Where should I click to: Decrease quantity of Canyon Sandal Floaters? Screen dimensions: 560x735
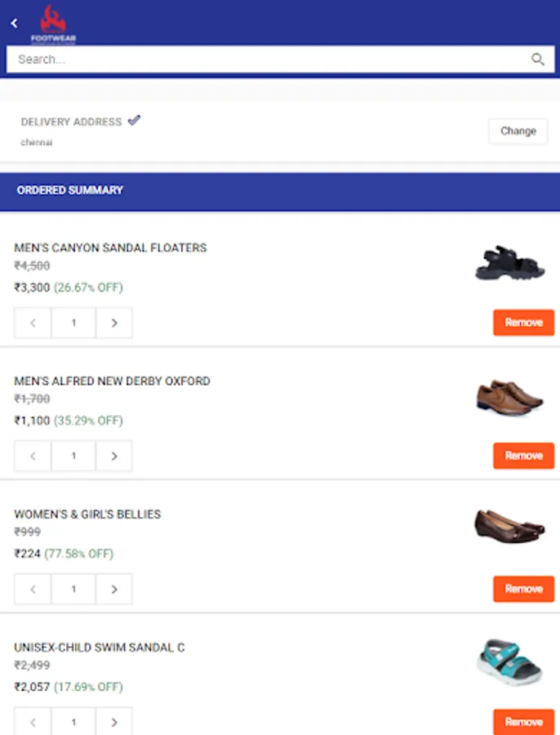tap(33, 323)
